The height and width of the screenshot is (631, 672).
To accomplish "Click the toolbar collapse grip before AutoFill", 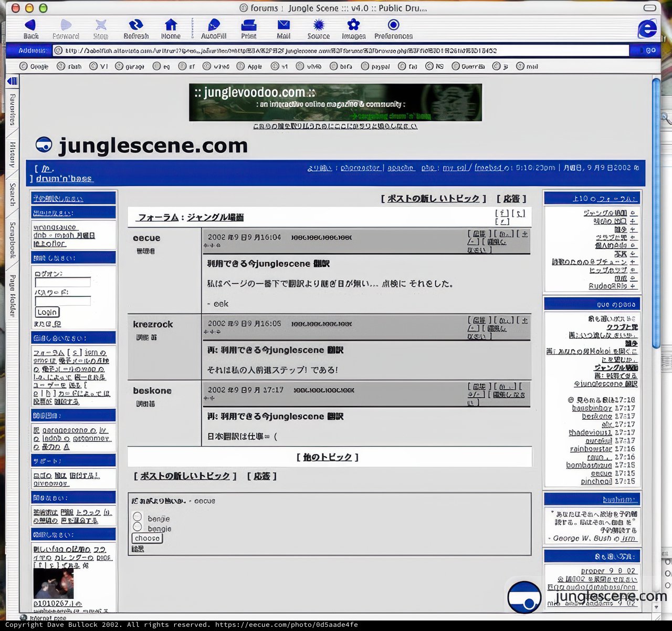I will (x=192, y=28).
